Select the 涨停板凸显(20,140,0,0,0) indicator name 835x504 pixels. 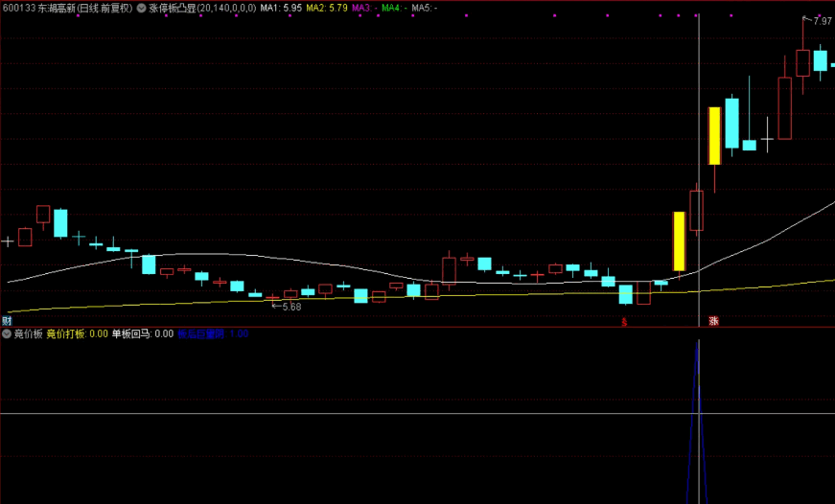[x=202, y=8]
